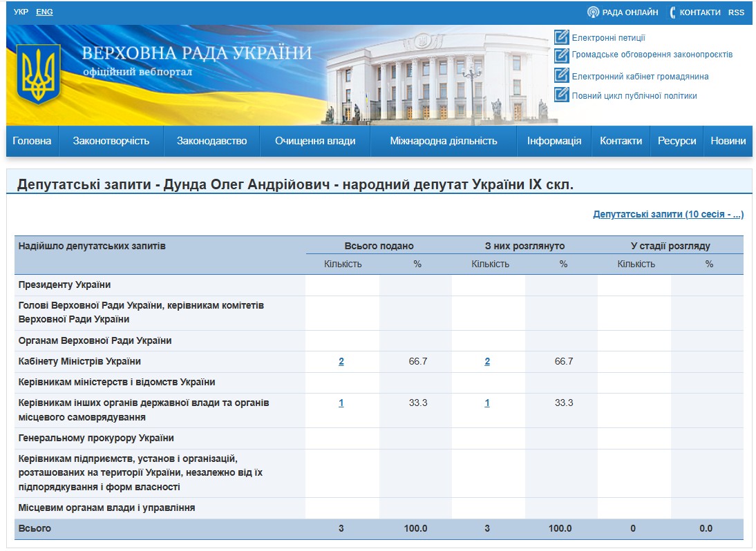Go to Головна menu item

32,141
